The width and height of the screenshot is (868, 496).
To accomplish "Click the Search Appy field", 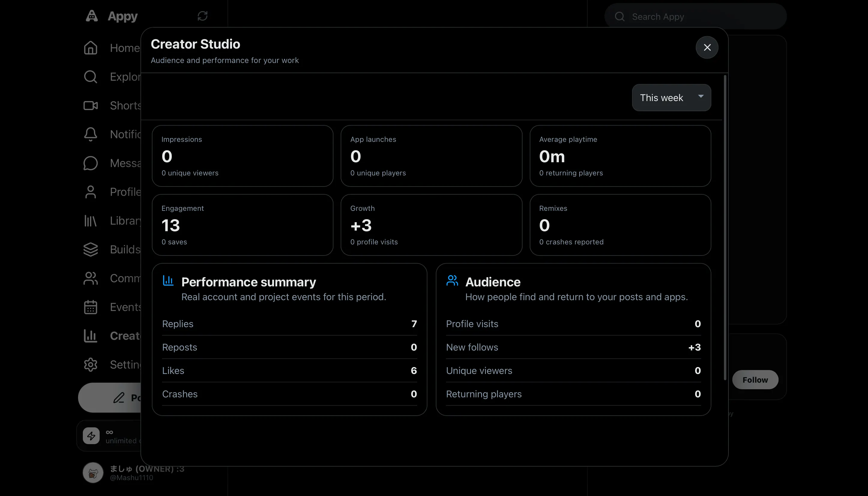I will click(x=695, y=16).
